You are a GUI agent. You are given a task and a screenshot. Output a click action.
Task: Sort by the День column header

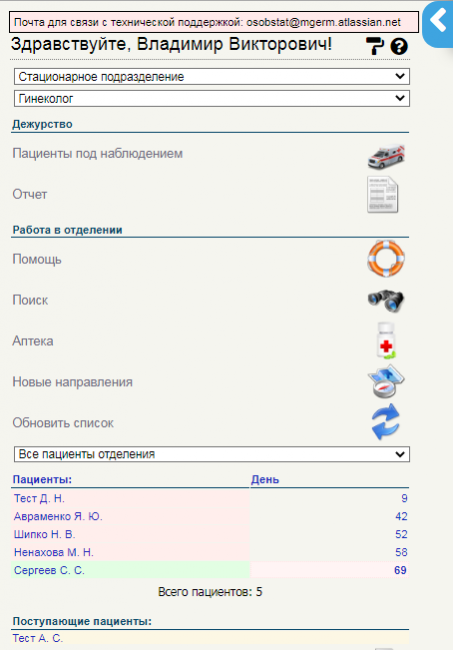265,479
